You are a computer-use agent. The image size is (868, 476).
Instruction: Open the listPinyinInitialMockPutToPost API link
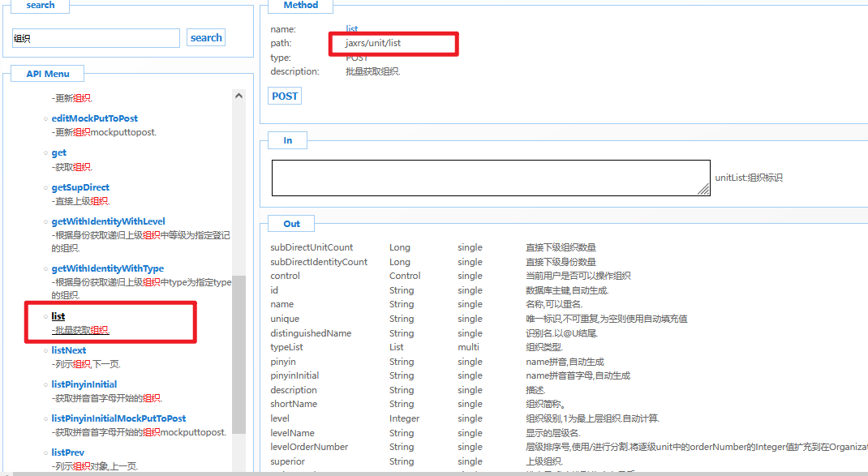(x=118, y=418)
